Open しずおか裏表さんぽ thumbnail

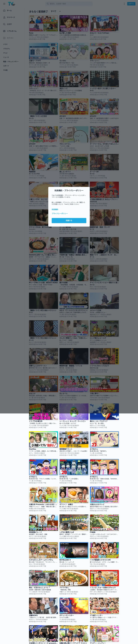(x=74, y=522)
